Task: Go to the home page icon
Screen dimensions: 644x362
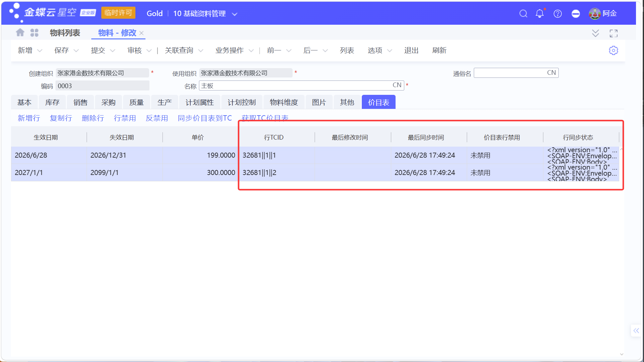Action: point(20,32)
